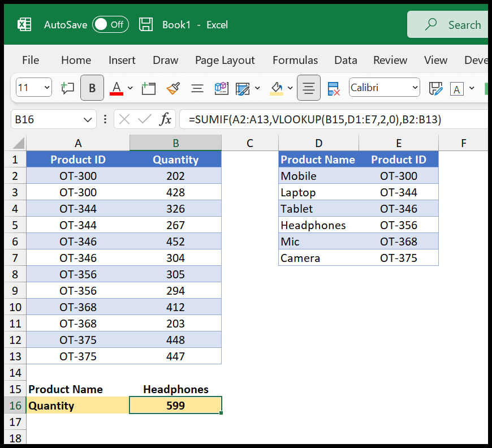Toggle center alignment
Screen dimensions: 492x448
pos(308,88)
